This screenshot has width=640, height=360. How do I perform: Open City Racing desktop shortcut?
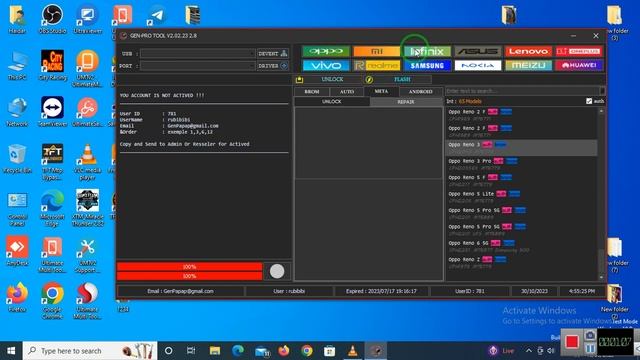tap(52, 64)
